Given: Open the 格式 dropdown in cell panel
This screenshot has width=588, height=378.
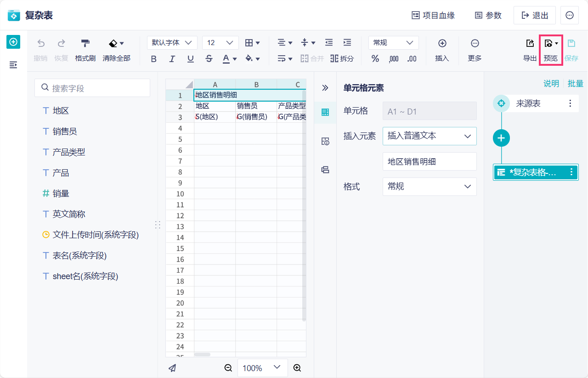Looking at the screenshot, I should (430, 187).
